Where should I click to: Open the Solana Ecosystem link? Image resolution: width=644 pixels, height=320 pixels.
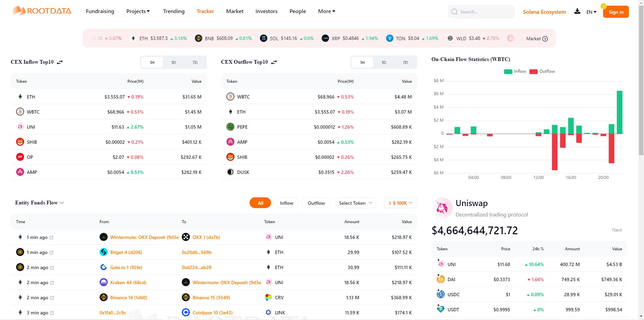pyautogui.click(x=544, y=12)
